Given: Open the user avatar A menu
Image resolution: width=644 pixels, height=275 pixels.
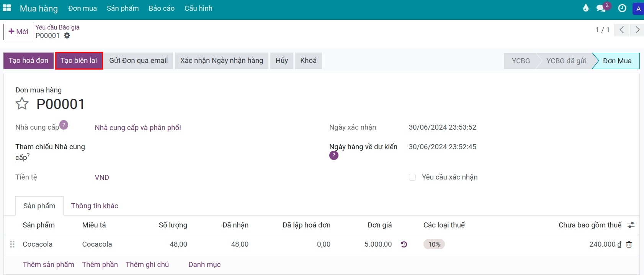Looking at the screenshot, I should 638,8.
